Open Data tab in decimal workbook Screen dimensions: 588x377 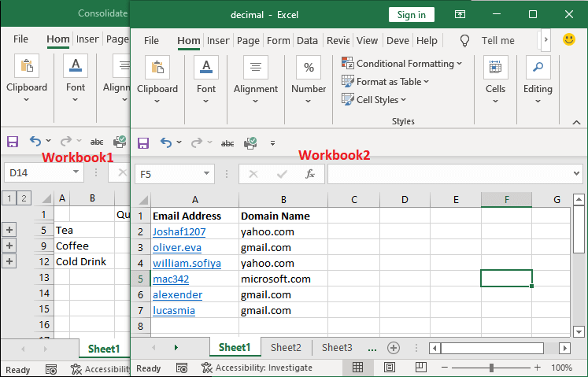[307, 40]
